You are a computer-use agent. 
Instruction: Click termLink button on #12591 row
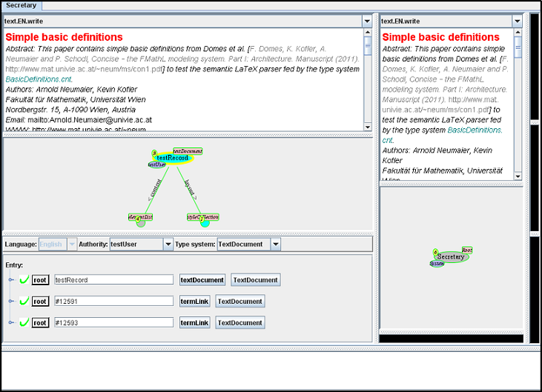[194, 301]
